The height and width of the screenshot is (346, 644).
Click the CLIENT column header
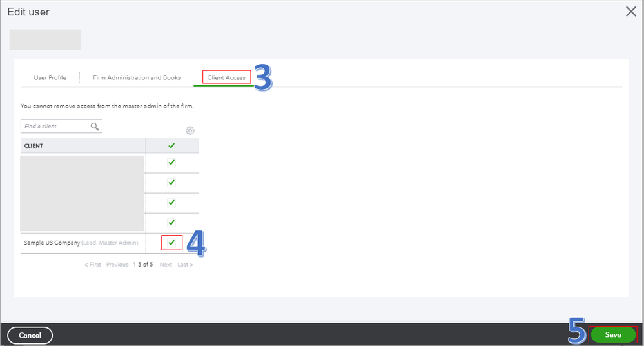tap(83, 146)
